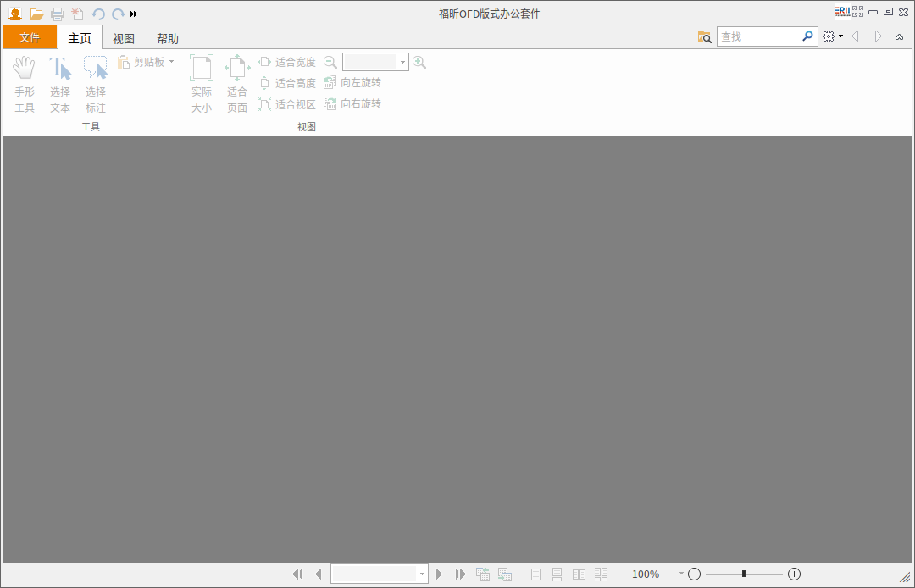Click the Print icon
Viewport: 915px width, 588px height.
coord(57,14)
